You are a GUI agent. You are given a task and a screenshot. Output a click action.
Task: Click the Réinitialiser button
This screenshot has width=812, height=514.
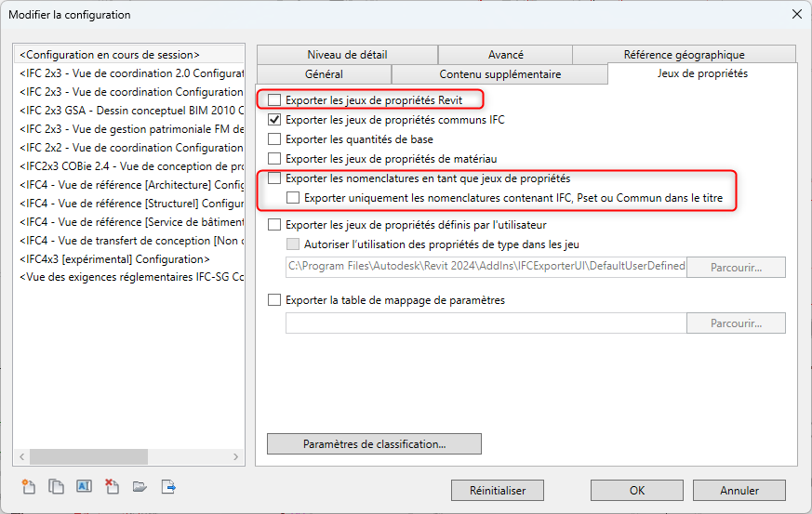tap(497, 490)
